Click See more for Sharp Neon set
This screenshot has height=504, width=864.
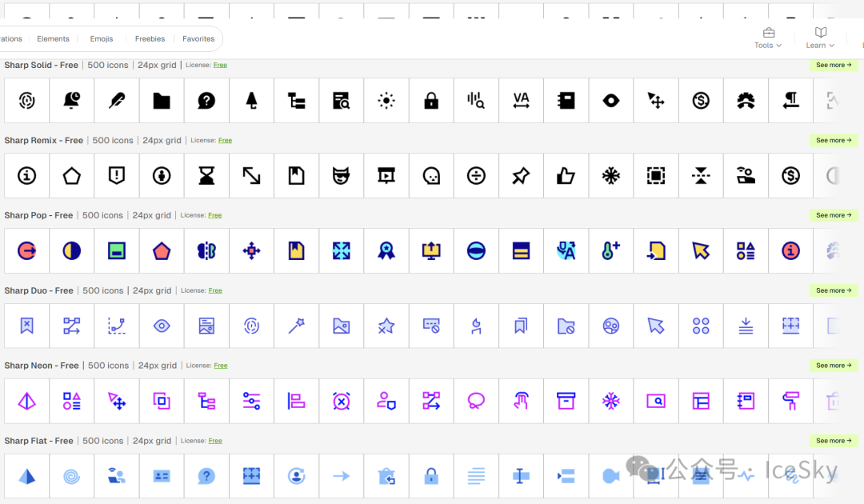[x=834, y=366]
